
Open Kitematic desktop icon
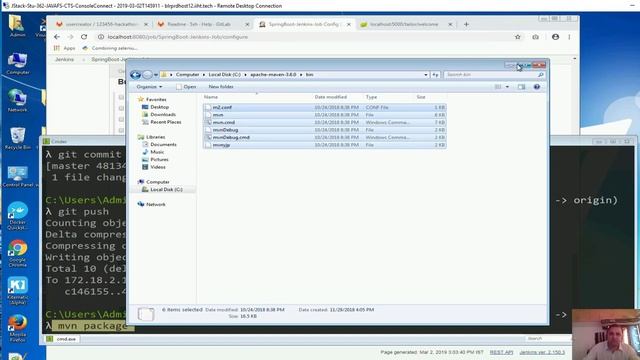[x=17, y=291]
